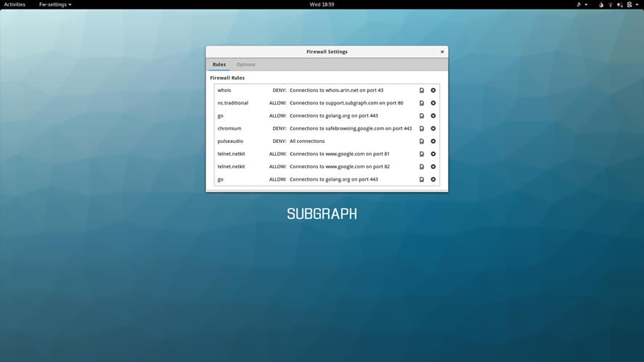The image size is (644, 362).
Task: Edit the whois firewall rule
Action: click(421, 90)
